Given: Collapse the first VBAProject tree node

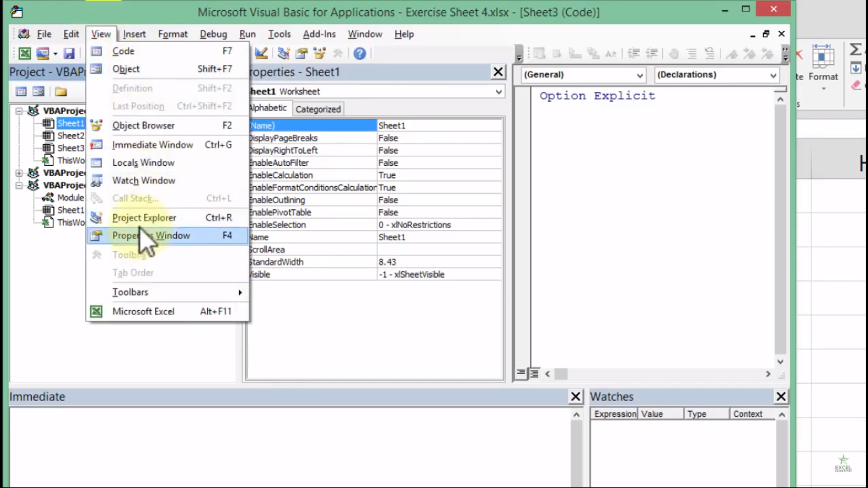Looking at the screenshot, I should (x=19, y=111).
